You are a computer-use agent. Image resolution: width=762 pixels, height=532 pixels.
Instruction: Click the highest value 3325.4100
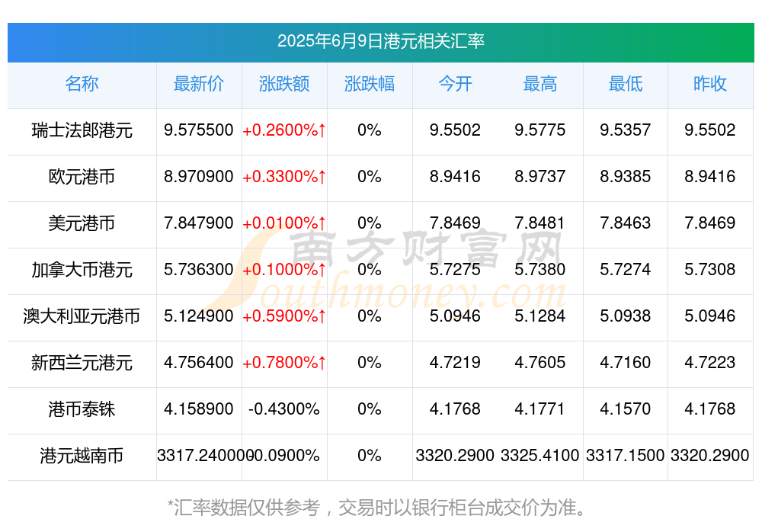click(x=540, y=456)
